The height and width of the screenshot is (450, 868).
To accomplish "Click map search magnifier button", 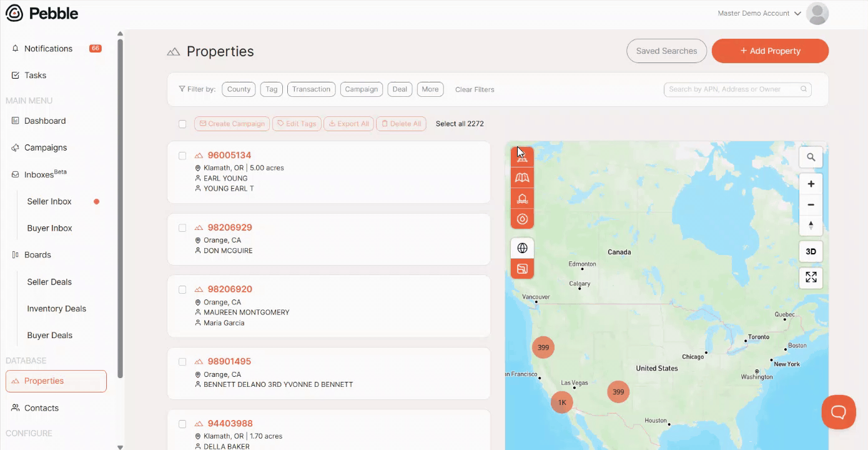I will pyautogui.click(x=811, y=157).
